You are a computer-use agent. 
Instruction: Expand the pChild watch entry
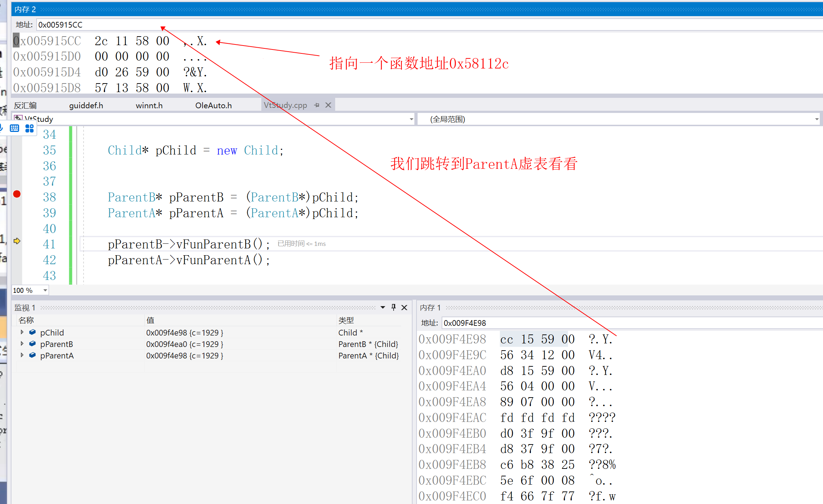coord(22,332)
